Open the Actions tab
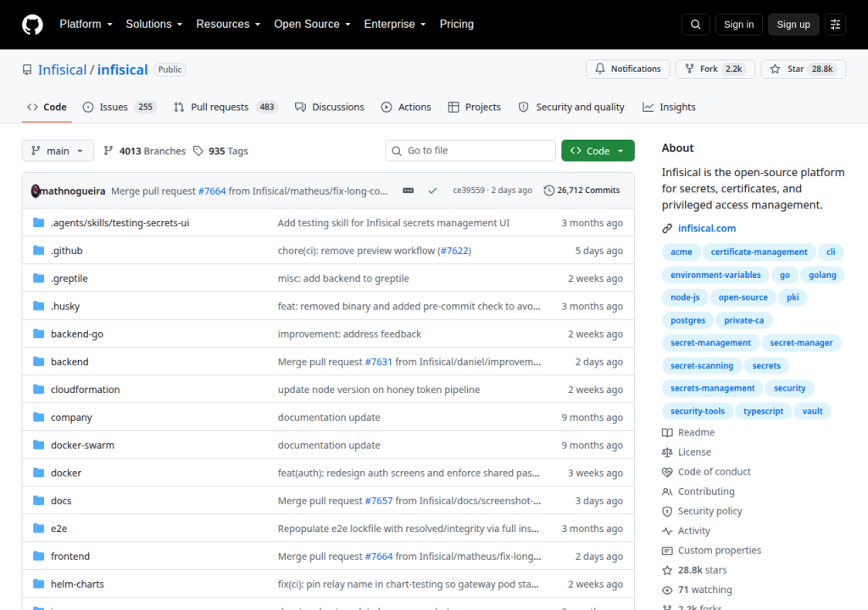 click(x=406, y=107)
